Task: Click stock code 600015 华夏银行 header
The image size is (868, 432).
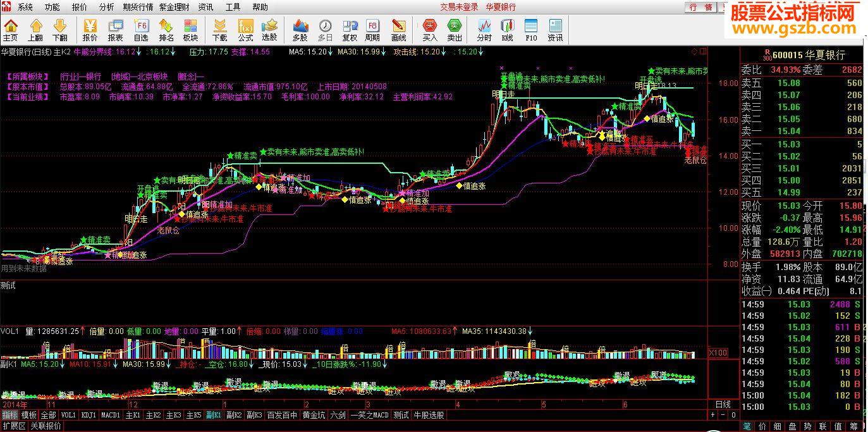Action: (809, 55)
